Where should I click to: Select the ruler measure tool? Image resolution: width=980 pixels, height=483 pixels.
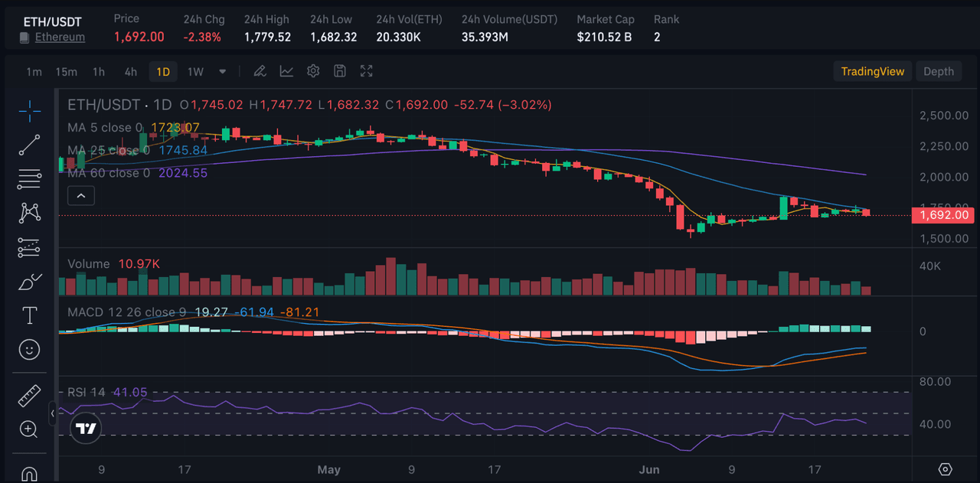(x=29, y=395)
